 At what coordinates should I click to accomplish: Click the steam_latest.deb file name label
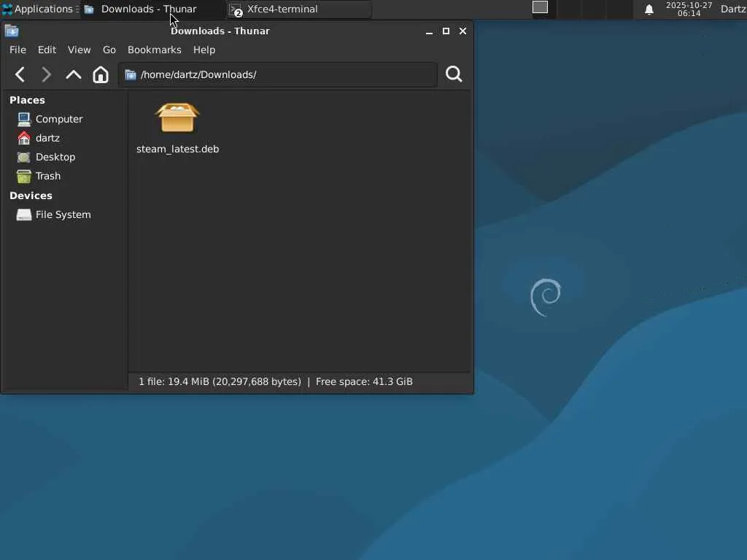[x=178, y=149]
